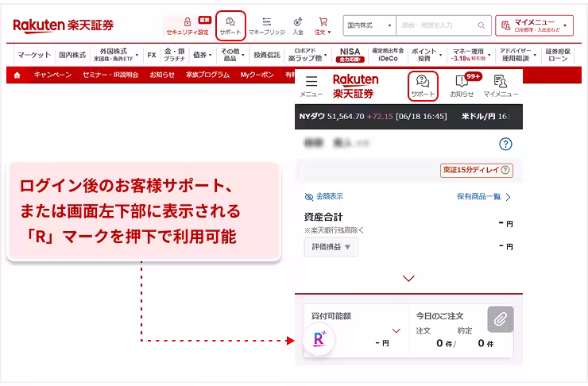
Task: Click the 入金 deposit icon
Action: click(x=298, y=25)
